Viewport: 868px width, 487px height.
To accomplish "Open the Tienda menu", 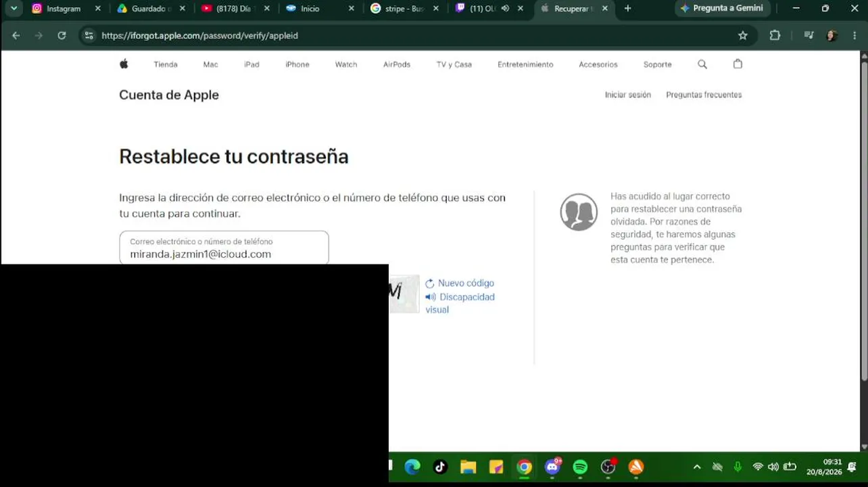I will [166, 64].
